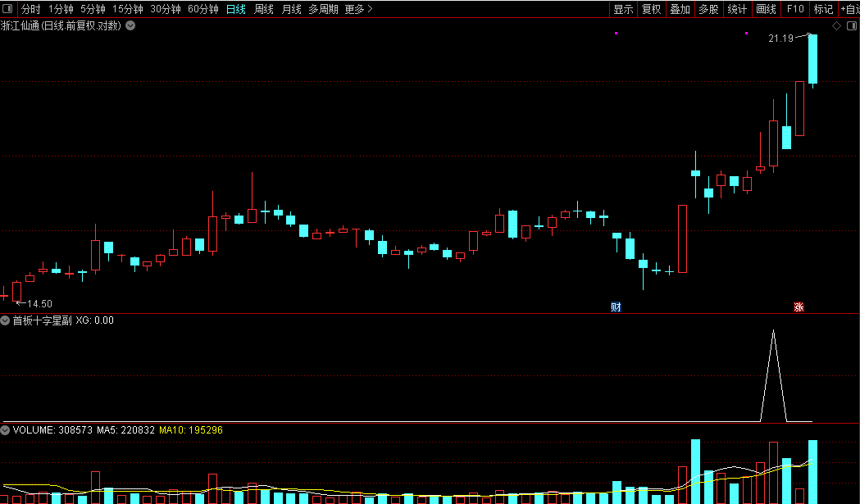Open the 显示 display menu
Screen dimensions: 860x504
coord(623,9)
